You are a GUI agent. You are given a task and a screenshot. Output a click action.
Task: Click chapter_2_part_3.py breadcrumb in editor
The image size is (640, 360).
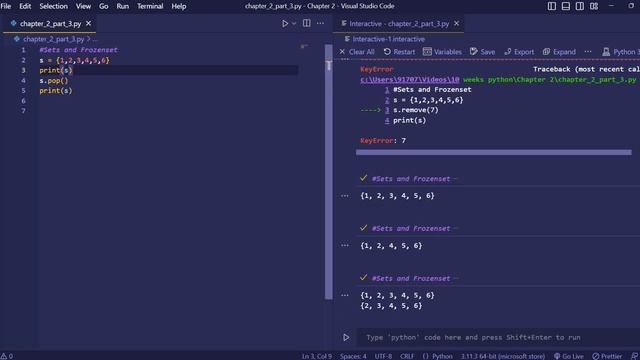click(53, 39)
